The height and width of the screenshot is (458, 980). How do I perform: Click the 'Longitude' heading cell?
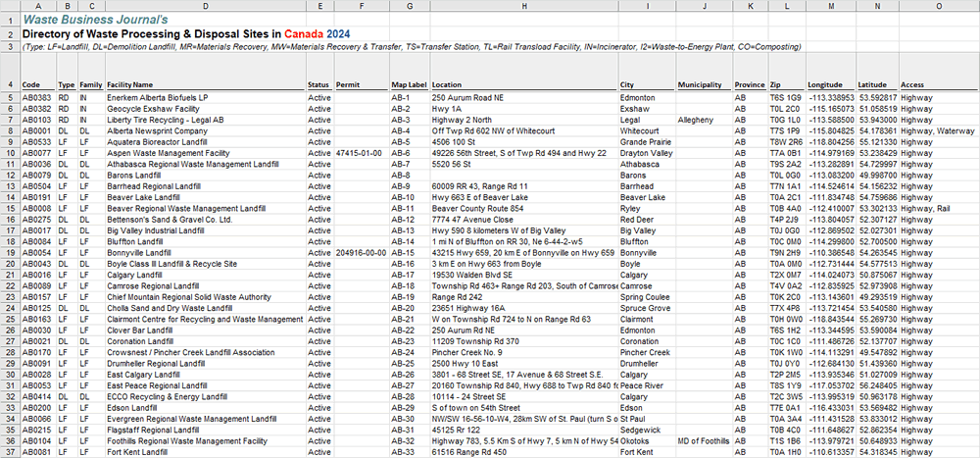tap(831, 73)
